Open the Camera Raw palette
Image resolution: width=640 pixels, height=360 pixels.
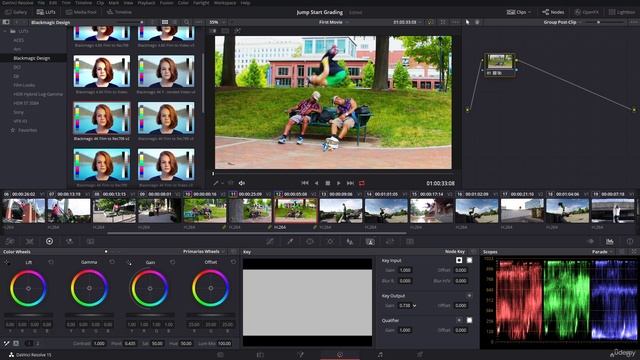10,242
